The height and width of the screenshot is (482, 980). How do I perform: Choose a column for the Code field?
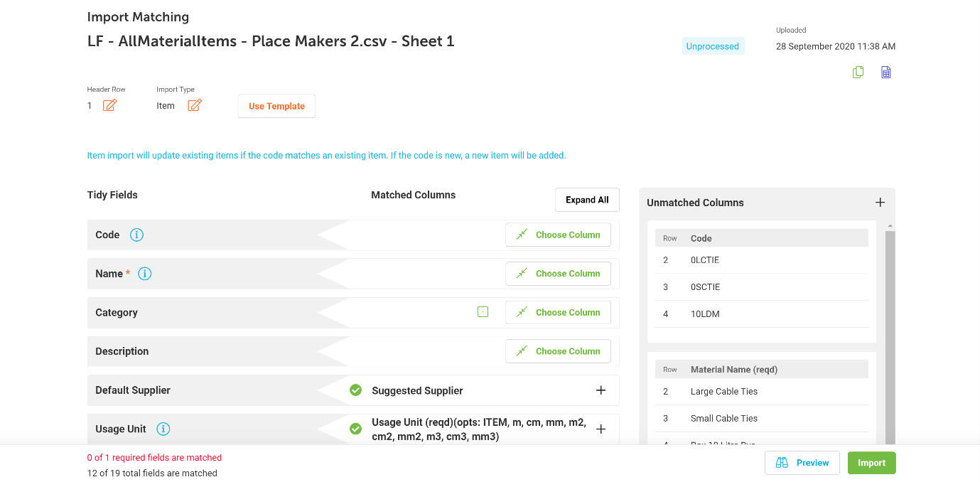pos(558,235)
